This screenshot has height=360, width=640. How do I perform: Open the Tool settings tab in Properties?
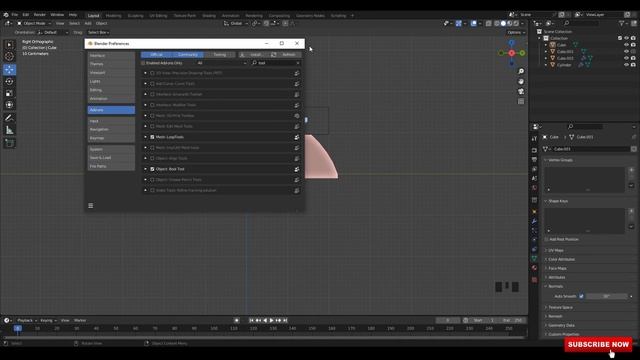[x=534, y=139]
